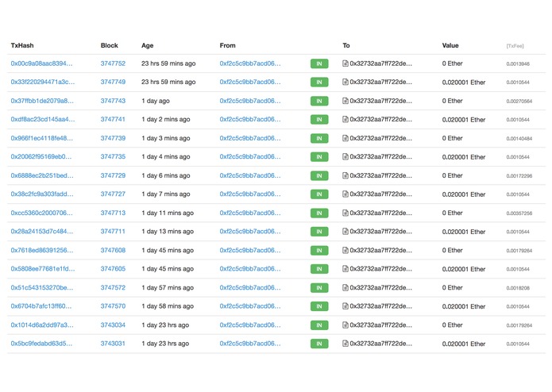Image resolution: width=552 pixels, height=392 pixels.
Task: Click contract icon in block 3743034 row
Action: click(x=345, y=325)
